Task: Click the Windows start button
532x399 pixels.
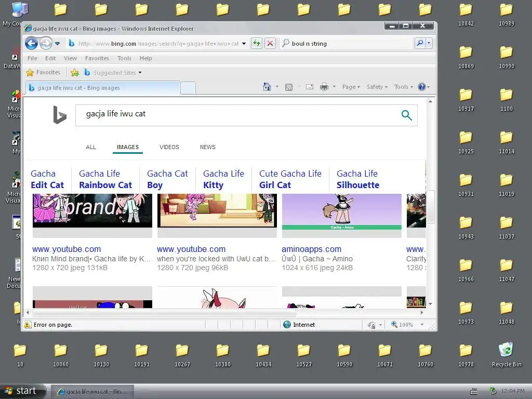Action: click(23, 391)
